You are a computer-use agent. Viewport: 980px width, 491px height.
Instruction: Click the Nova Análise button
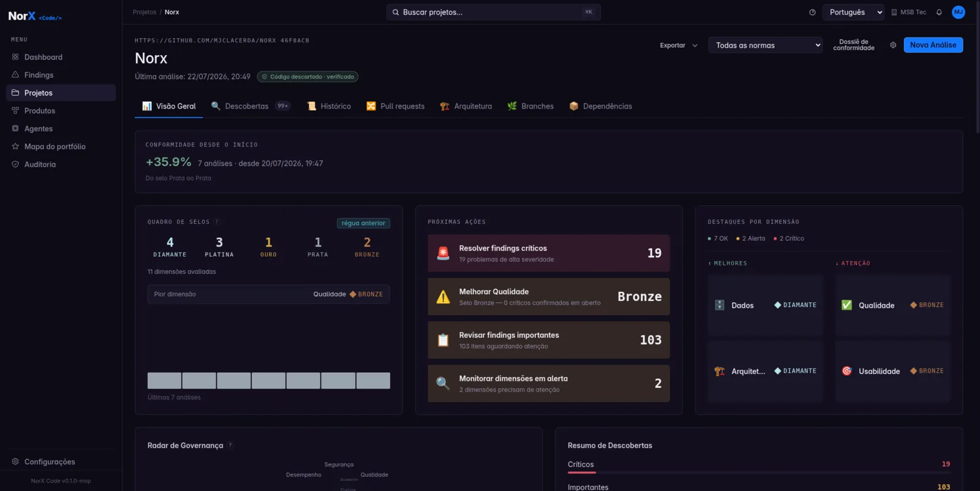click(933, 45)
